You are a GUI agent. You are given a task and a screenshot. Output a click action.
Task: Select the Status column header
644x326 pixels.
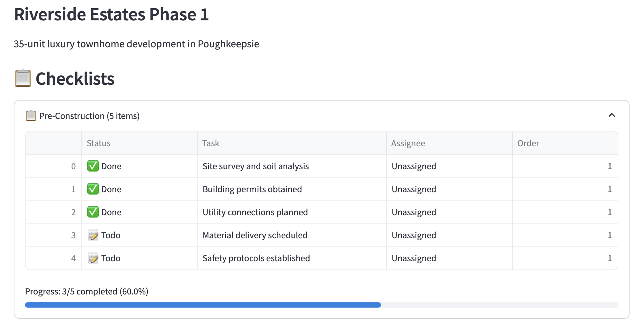pyautogui.click(x=98, y=143)
